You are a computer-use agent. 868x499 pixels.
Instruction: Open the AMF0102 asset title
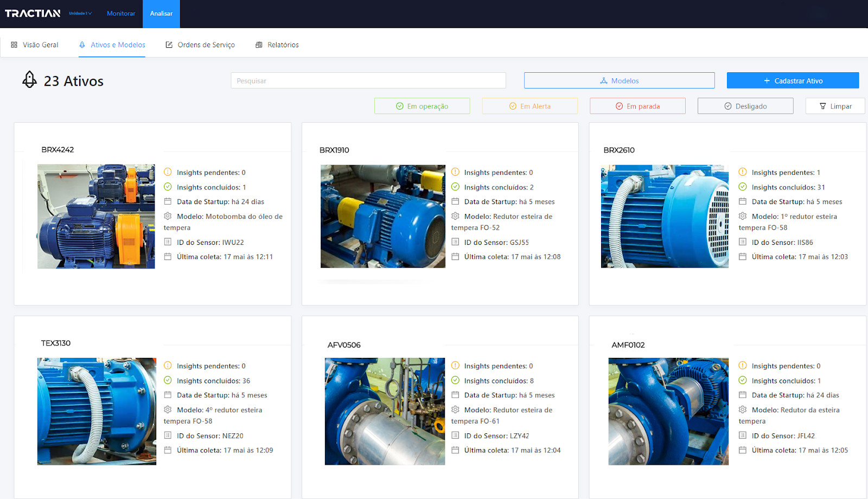pos(628,345)
